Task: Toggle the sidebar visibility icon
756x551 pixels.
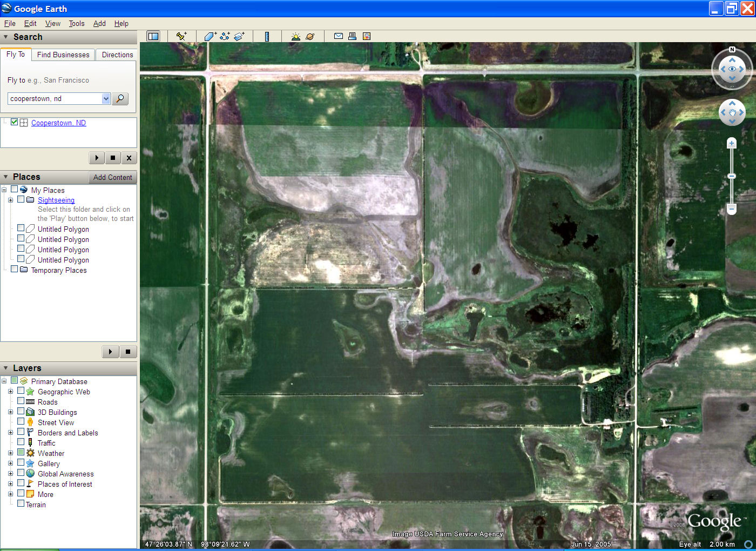Action: point(153,36)
